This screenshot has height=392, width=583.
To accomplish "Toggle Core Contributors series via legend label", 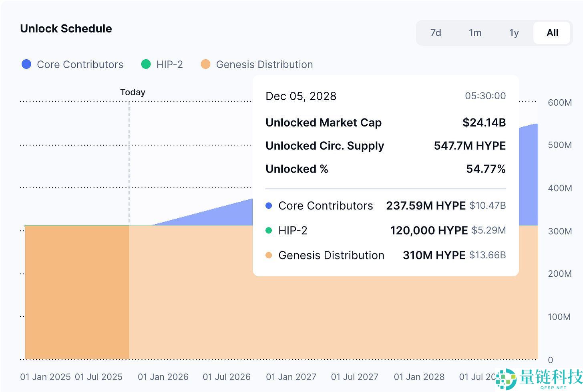I will point(80,64).
